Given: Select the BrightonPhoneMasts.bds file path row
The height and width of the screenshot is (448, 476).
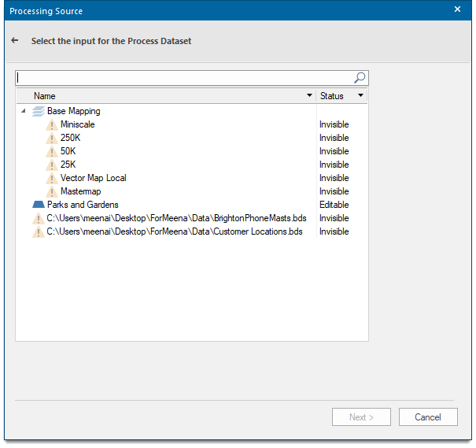Looking at the screenshot, I should coord(176,218).
